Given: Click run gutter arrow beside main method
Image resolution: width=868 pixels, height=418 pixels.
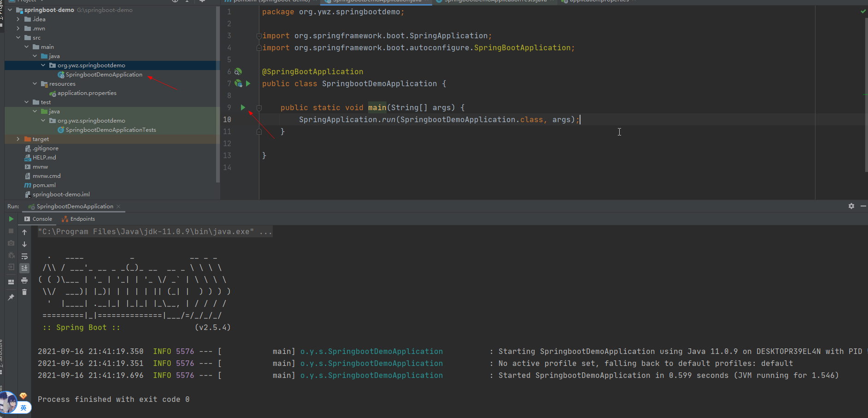Looking at the screenshot, I should pos(243,107).
